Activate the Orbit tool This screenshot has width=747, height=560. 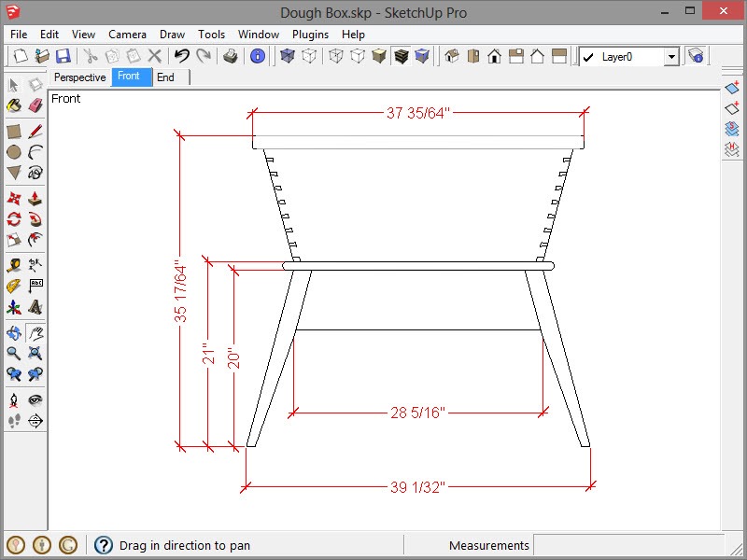pos(14,332)
